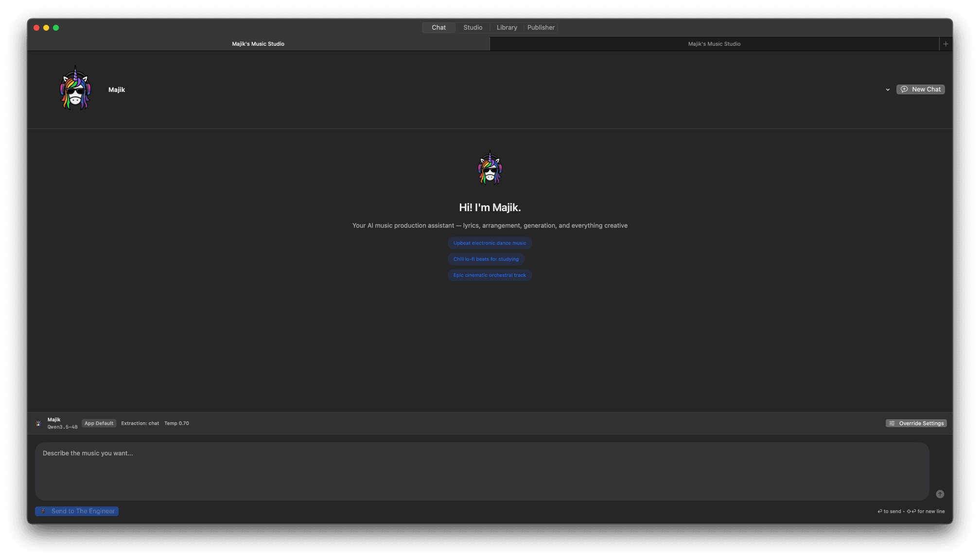This screenshot has height=560, width=980.
Task: Click the Qwen3.5-4B model name
Action: (62, 427)
